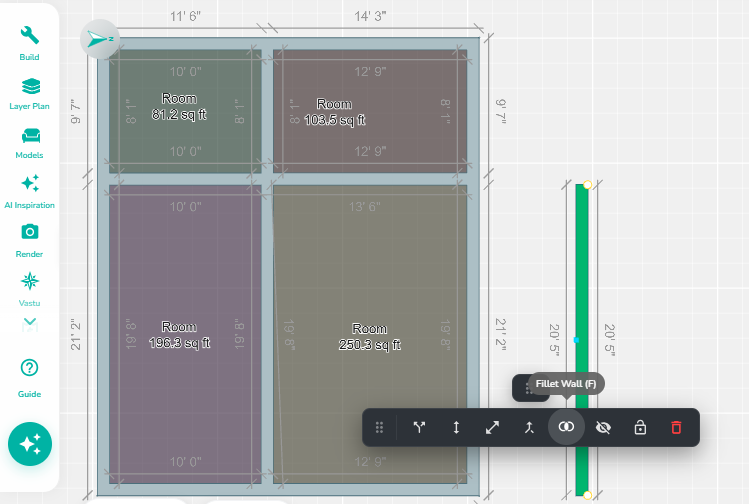Lock the selected wall

(640, 427)
